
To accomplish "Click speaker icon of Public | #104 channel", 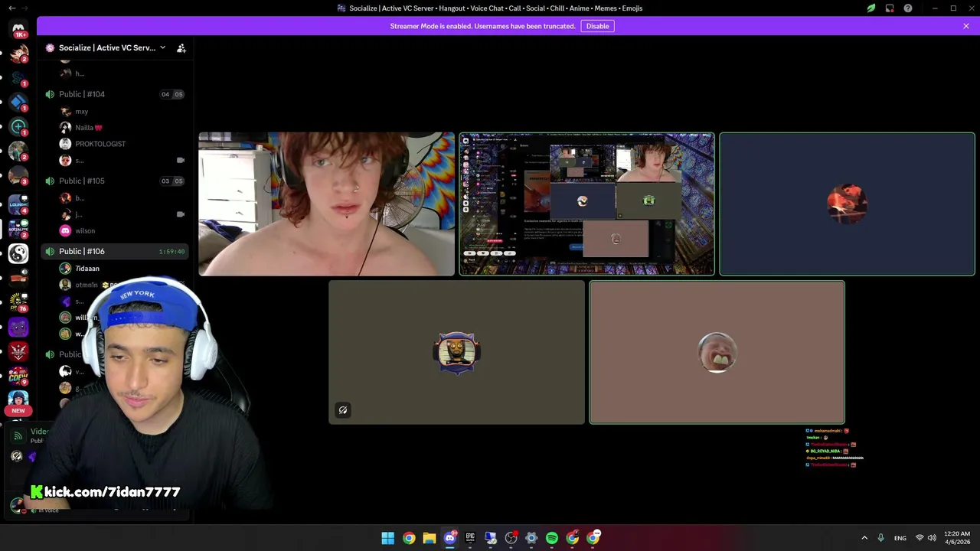I will click(x=50, y=94).
